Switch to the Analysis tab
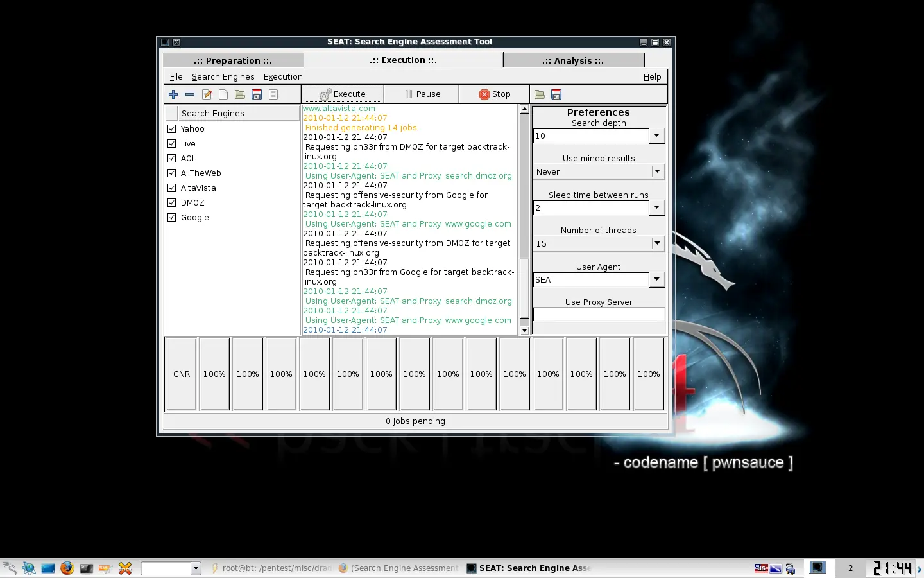The image size is (924, 578). pos(573,60)
